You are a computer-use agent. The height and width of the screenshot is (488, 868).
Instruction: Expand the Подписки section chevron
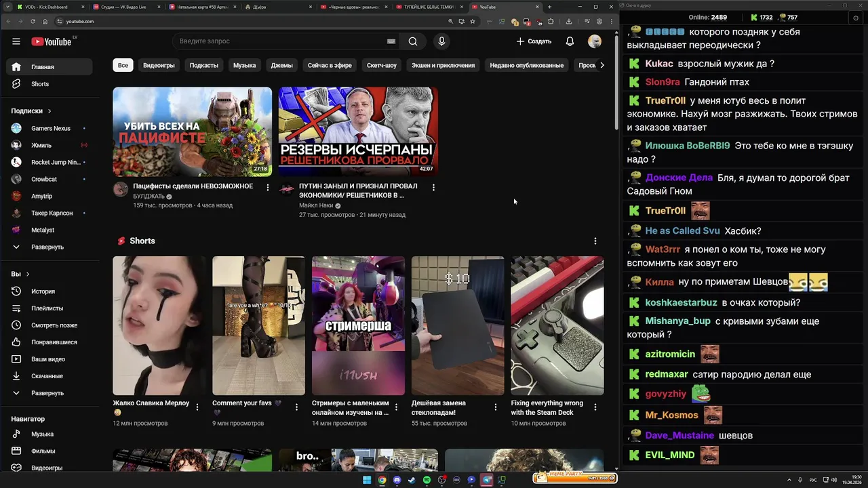pos(50,111)
